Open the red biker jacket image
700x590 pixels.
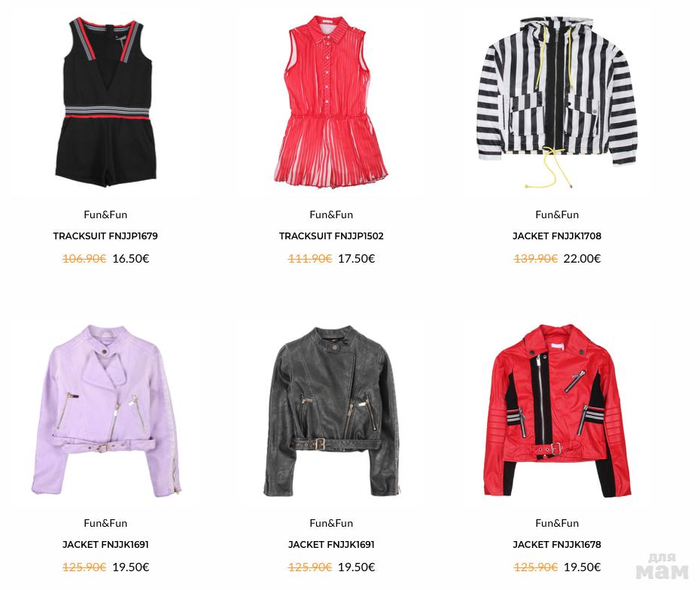click(557, 411)
